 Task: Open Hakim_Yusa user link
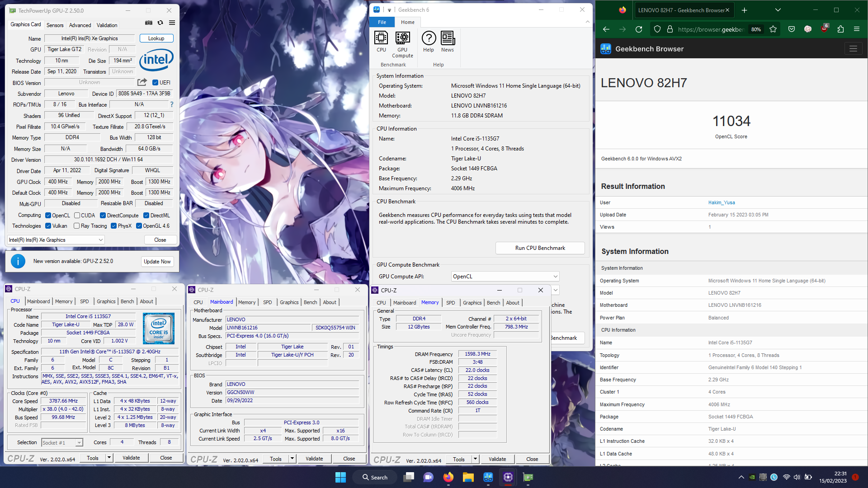(x=722, y=202)
